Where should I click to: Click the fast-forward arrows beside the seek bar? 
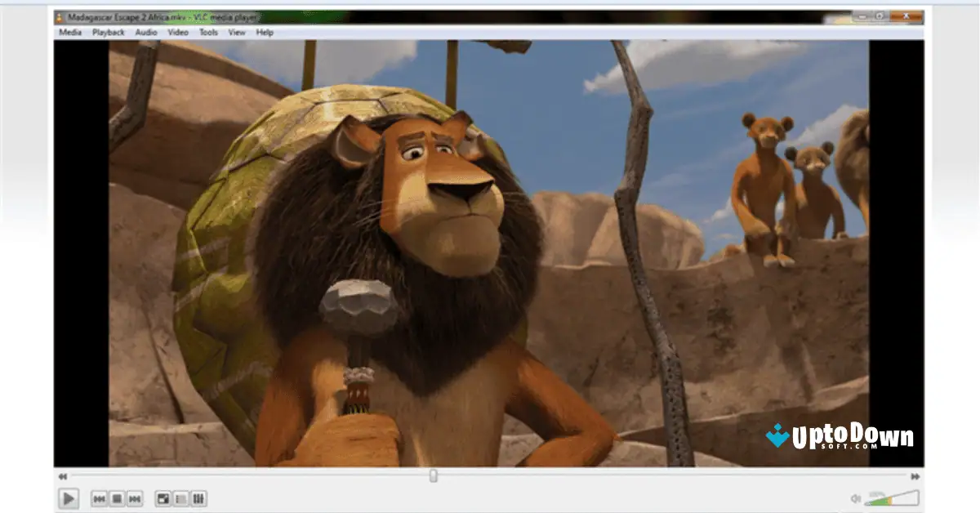(x=916, y=475)
